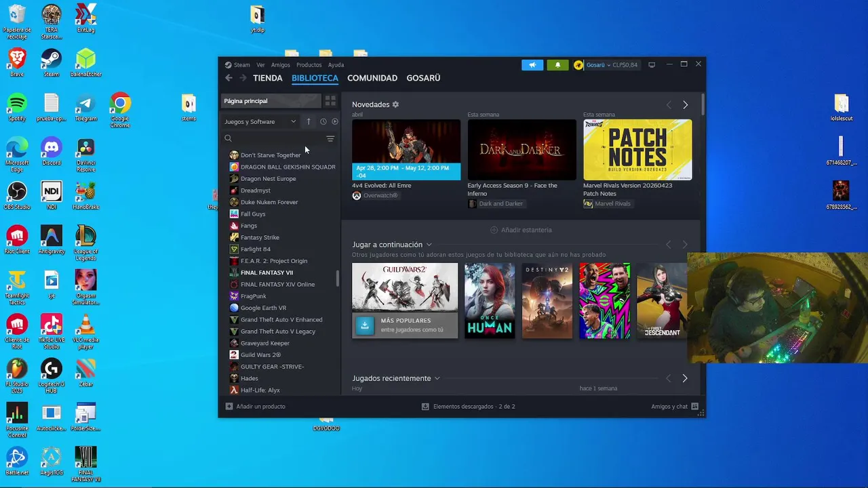Screen dimensions: 868x488
Task: Click the Gosarü profile avatar icon
Action: pyautogui.click(x=578, y=65)
